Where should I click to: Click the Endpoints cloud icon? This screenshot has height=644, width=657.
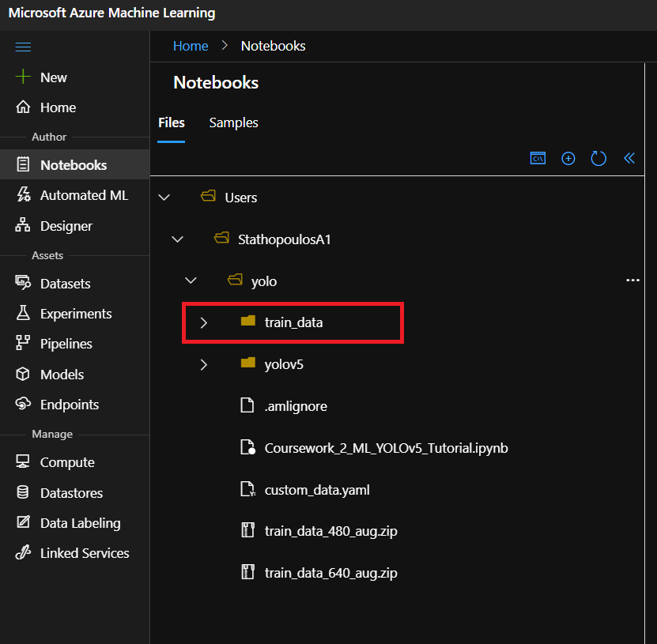(23, 404)
